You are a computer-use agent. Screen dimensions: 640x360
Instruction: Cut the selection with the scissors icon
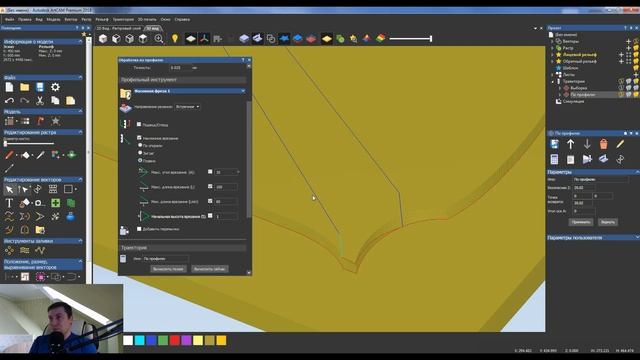tap(40, 100)
